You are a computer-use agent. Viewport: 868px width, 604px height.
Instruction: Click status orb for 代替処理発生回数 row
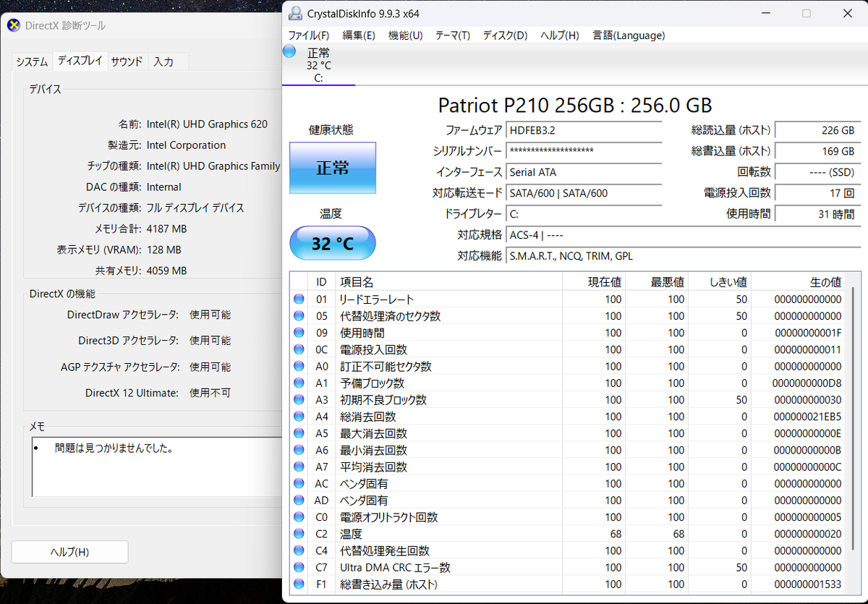point(299,550)
